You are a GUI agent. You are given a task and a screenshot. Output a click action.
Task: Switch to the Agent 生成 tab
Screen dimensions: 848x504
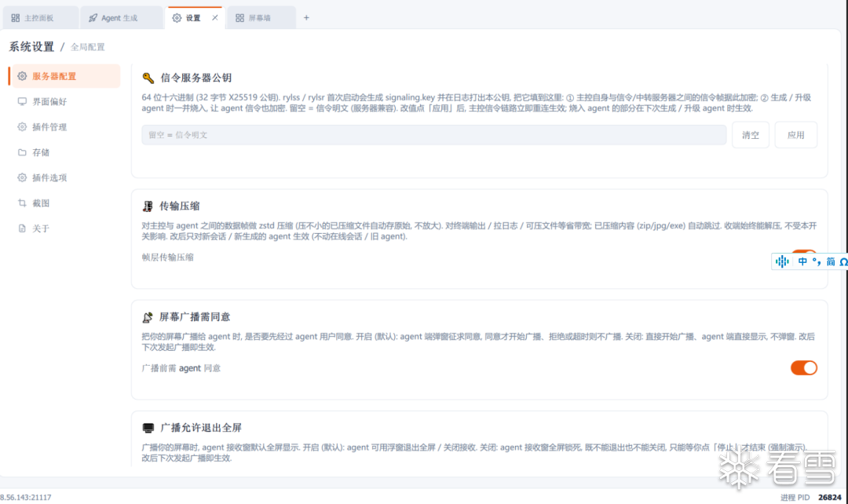121,18
